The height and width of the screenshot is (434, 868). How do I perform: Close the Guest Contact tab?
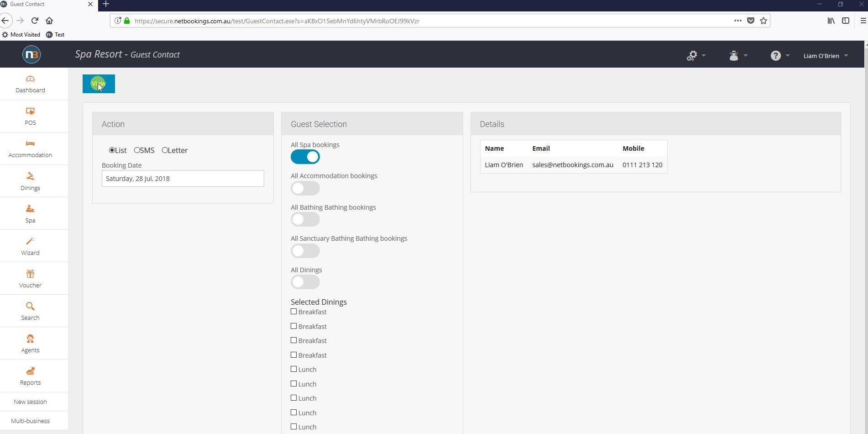point(90,4)
